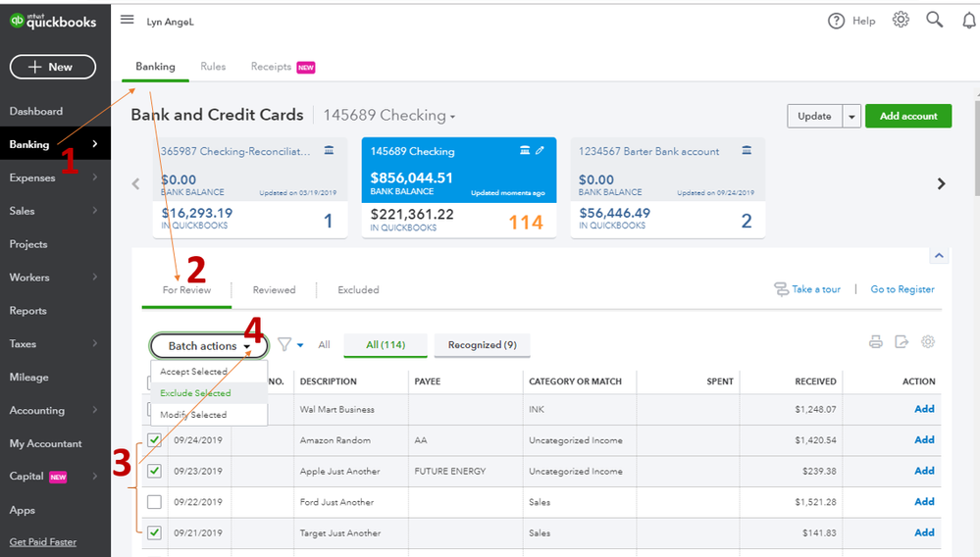Open the notifications bell

(969, 22)
